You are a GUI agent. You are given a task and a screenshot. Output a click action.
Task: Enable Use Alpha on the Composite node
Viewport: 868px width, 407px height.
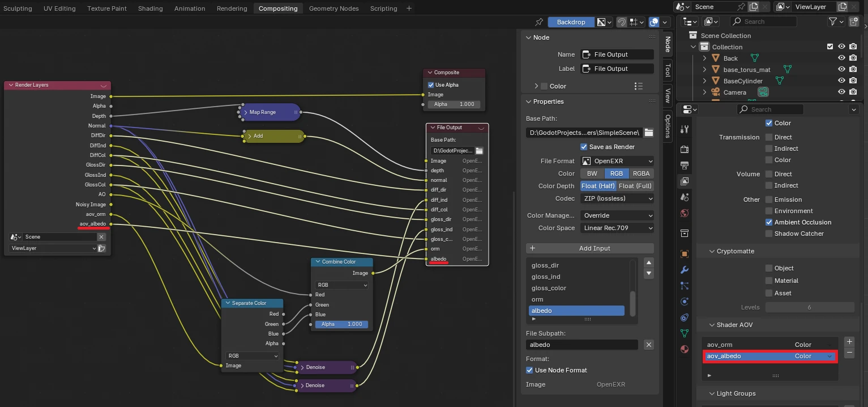(431, 84)
